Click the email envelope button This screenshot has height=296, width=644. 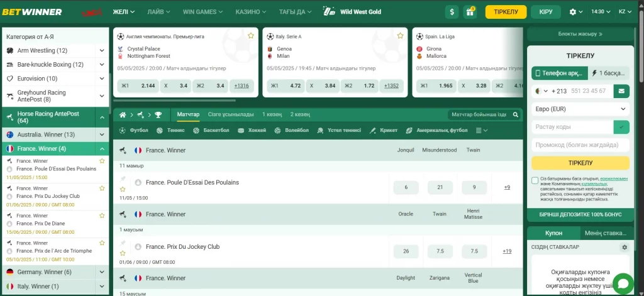621,91
